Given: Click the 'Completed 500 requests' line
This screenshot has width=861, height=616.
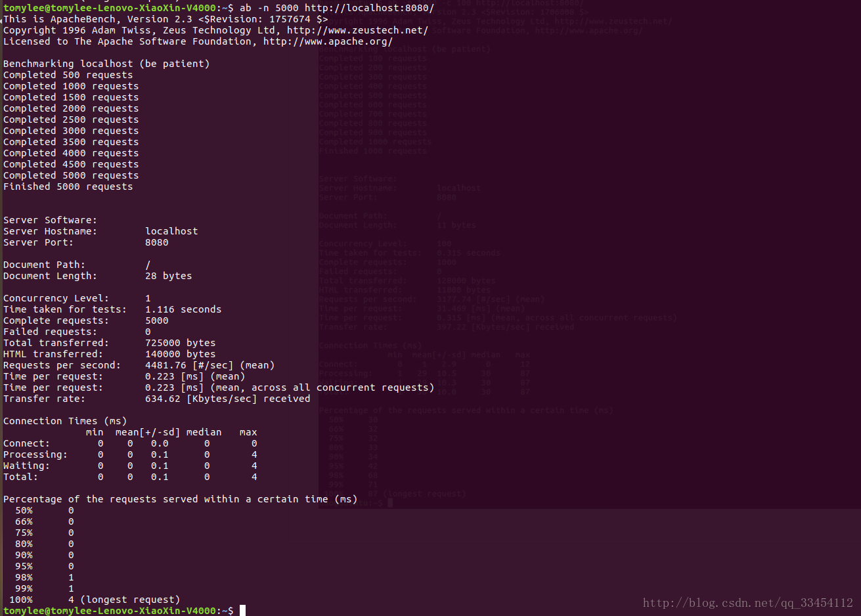Looking at the screenshot, I should click(68, 75).
